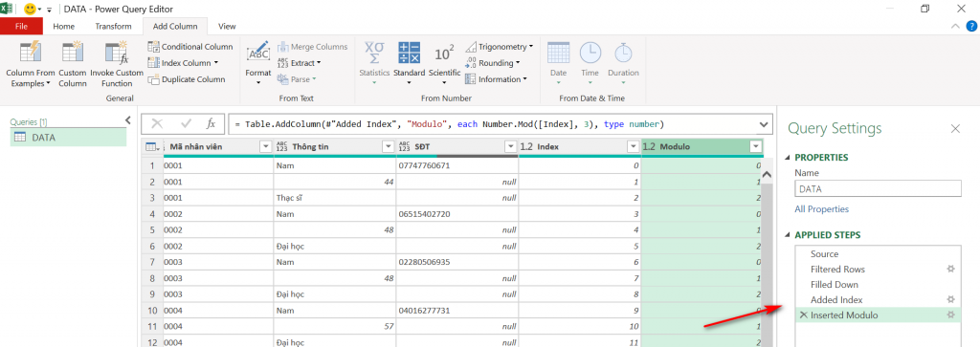
Task: Open the Trigonometry dropdown
Action: click(x=500, y=47)
